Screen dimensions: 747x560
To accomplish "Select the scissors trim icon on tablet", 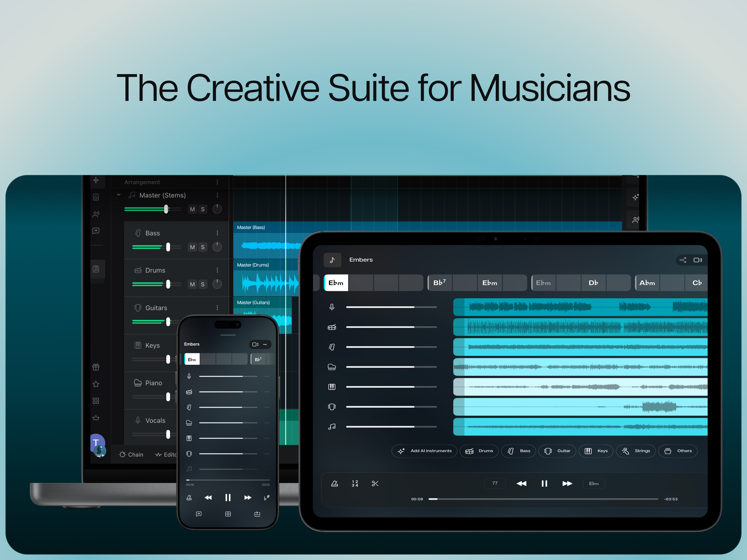I will (x=375, y=483).
